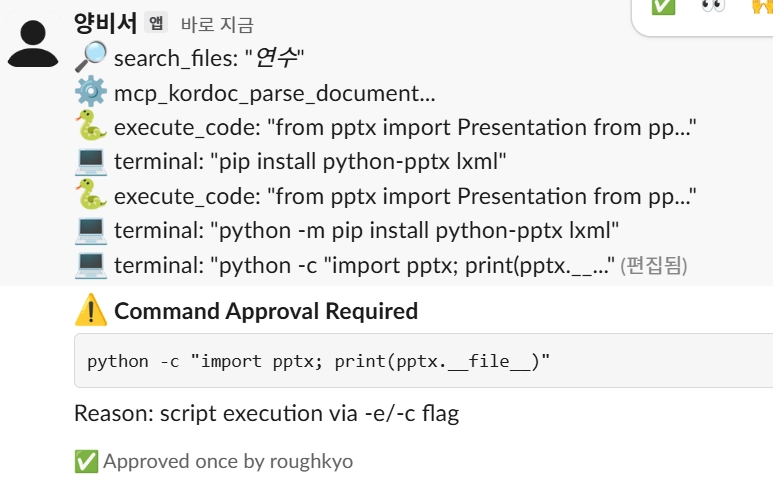Screen dimensions: 773x485
Task: Click the Command Approval Required heading
Action: tap(266, 311)
